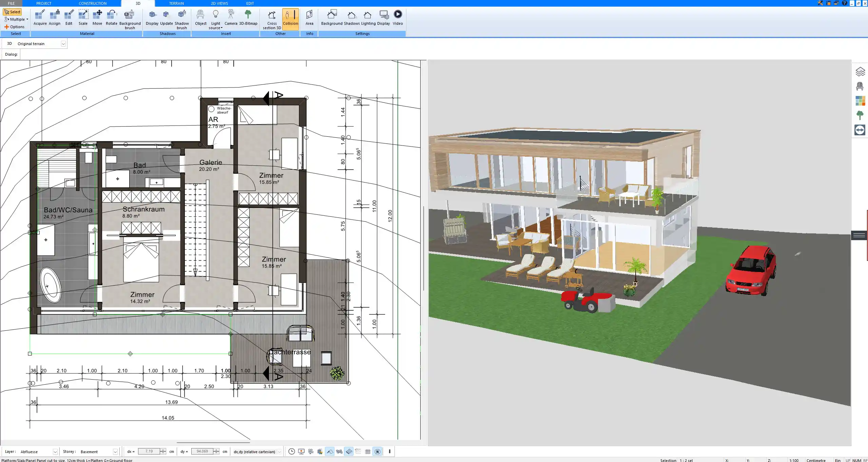The width and height of the screenshot is (868, 462).
Task: Switch to the TERRAIN tab
Action: tap(176, 3)
